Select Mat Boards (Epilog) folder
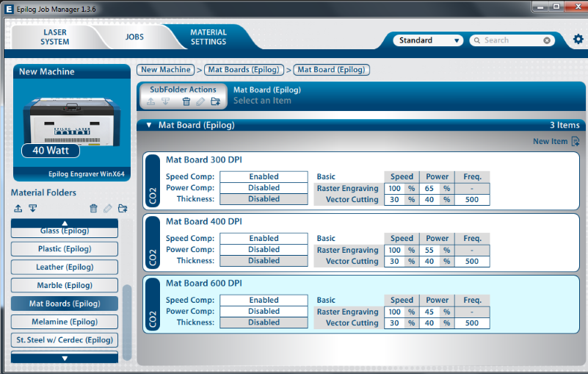Viewport: 588px width, 374px height. [x=65, y=303]
